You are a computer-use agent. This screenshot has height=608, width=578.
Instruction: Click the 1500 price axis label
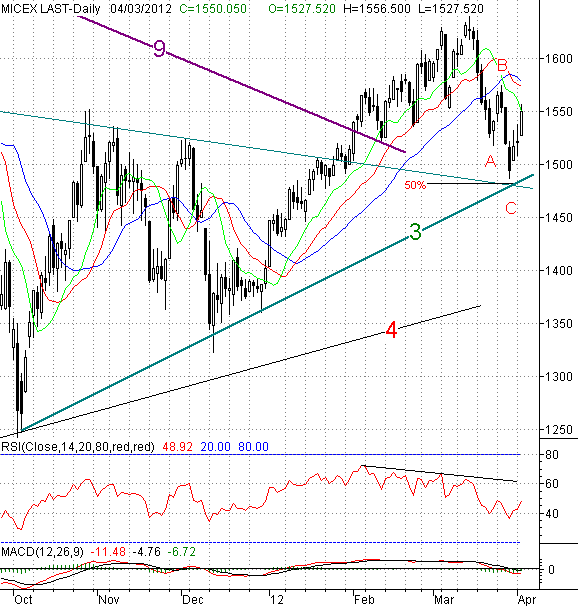click(559, 165)
